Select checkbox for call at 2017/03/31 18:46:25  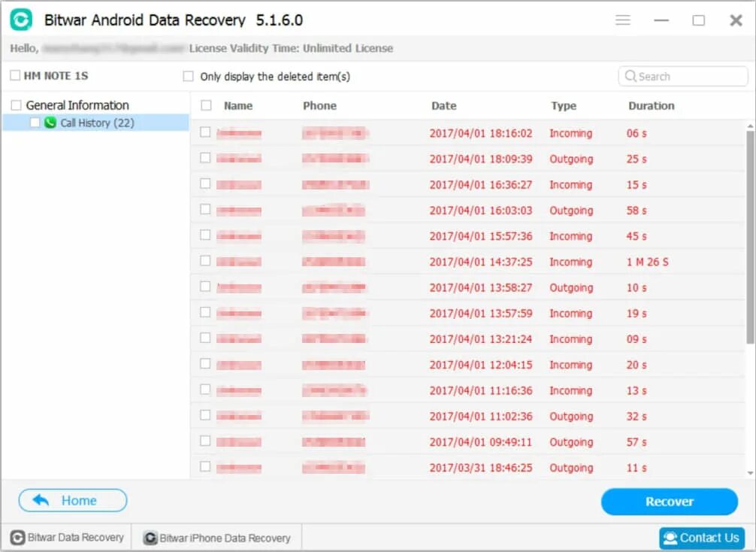coord(205,466)
